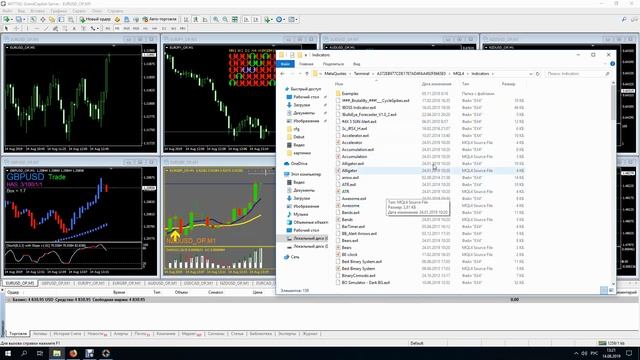Screen dimensions: 640x360
Task: Switch to the H1 timeframe button
Action: pyautogui.click(x=145, y=29)
